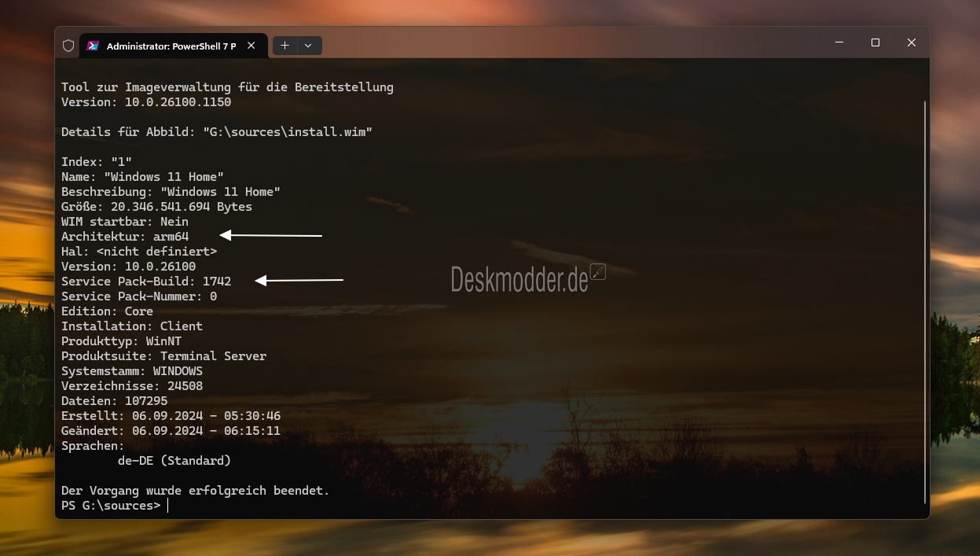Click the line "de-DE (Standard)"
The image size is (980, 556).
click(x=174, y=461)
